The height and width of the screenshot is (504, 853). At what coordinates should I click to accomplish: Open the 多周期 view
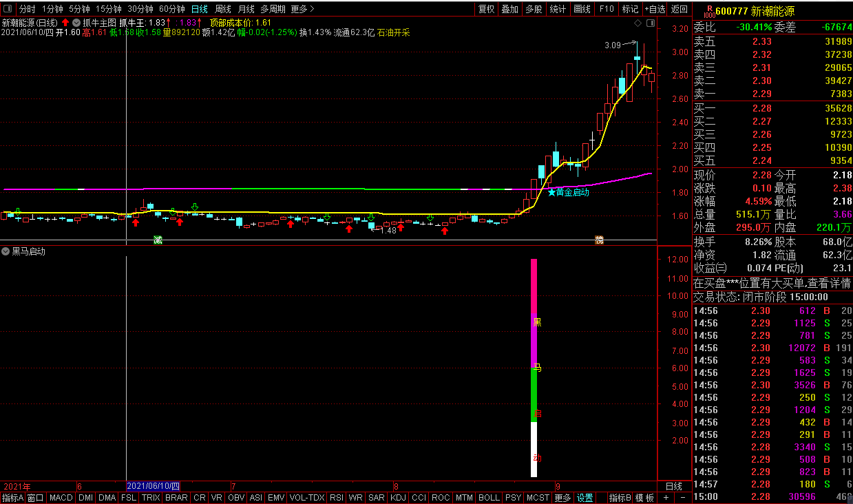[x=273, y=9]
